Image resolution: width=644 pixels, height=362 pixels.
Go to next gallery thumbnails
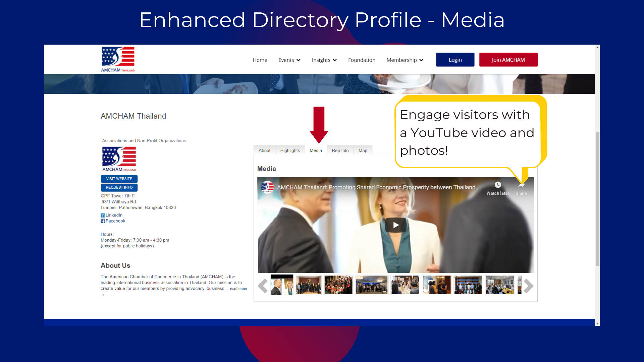pos(529,286)
